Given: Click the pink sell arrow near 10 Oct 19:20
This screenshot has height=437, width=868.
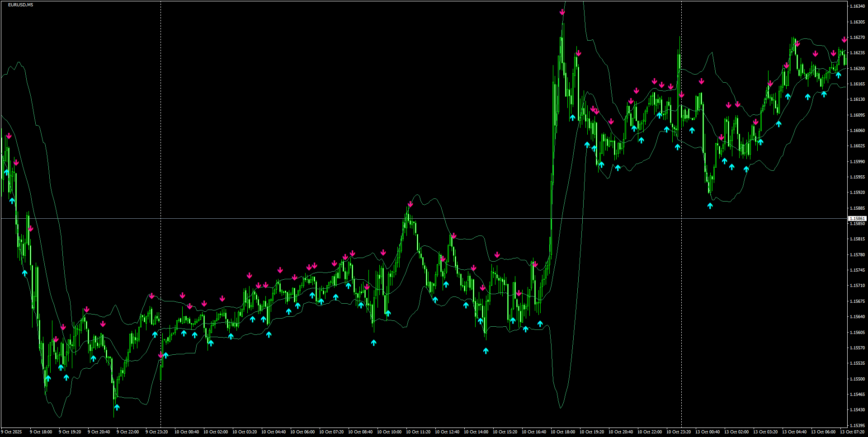Looking at the screenshot, I should click(x=592, y=108).
